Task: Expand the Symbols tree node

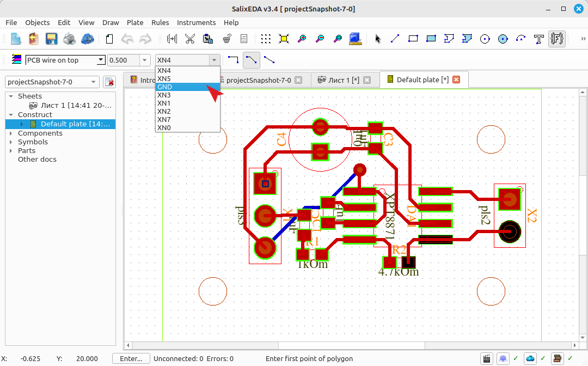Action: pyautogui.click(x=11, y=142)
